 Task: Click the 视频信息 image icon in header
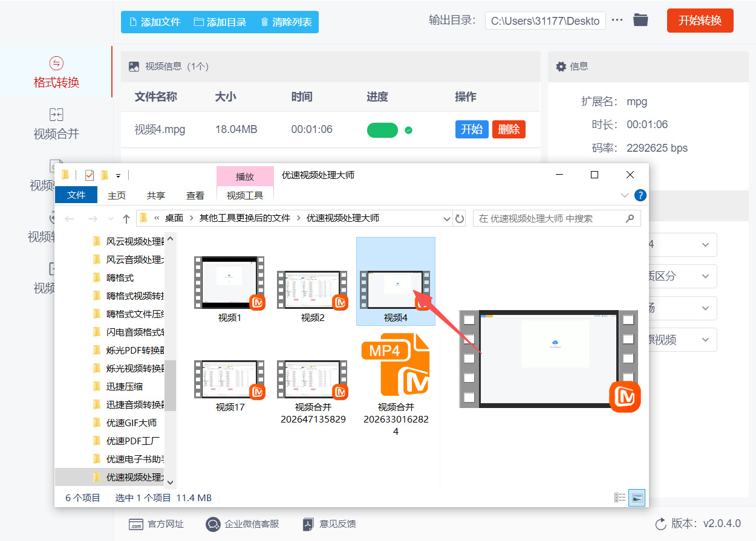click(134, 66)
